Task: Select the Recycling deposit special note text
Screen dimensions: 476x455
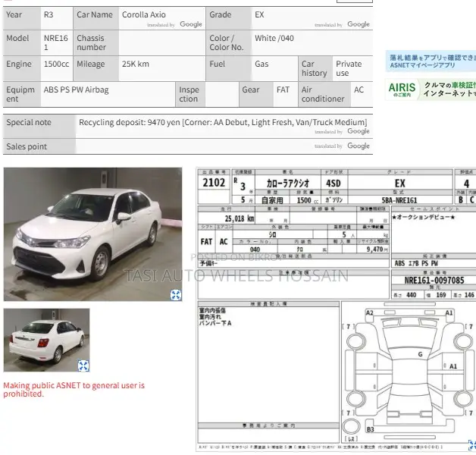Action: pyautogui.click(x=223, y=122)
